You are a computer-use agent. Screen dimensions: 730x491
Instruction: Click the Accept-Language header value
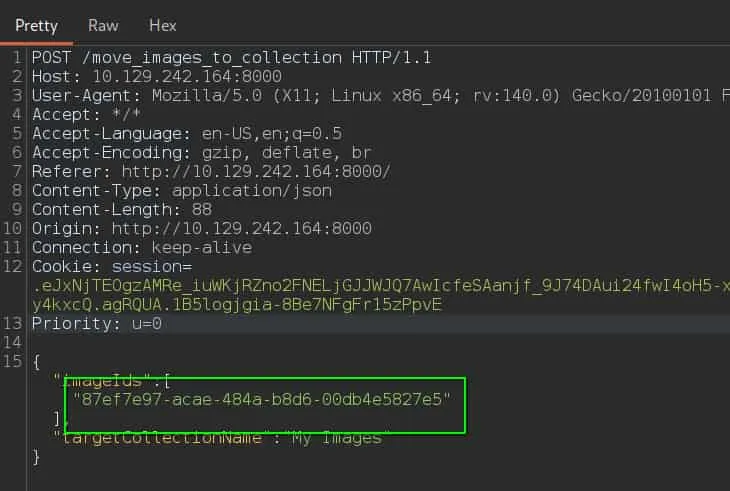tap(272, 134)
